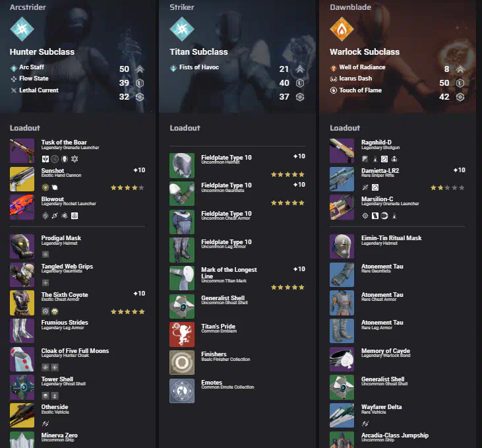Image resolution: width=482 pixels, height=448 pixels.
Task: Click the Striker subclass diamond icon
Action: click(x=182, y=29)
